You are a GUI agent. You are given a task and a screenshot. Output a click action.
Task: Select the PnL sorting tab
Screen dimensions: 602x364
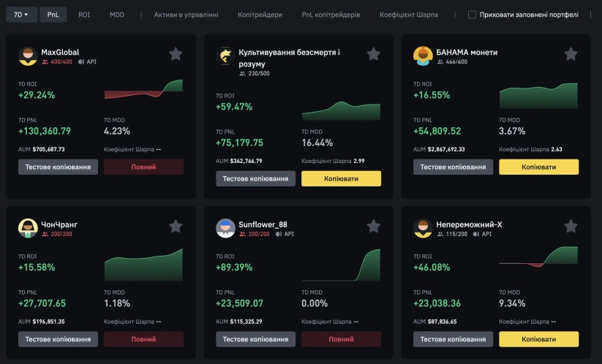point(53,15)
